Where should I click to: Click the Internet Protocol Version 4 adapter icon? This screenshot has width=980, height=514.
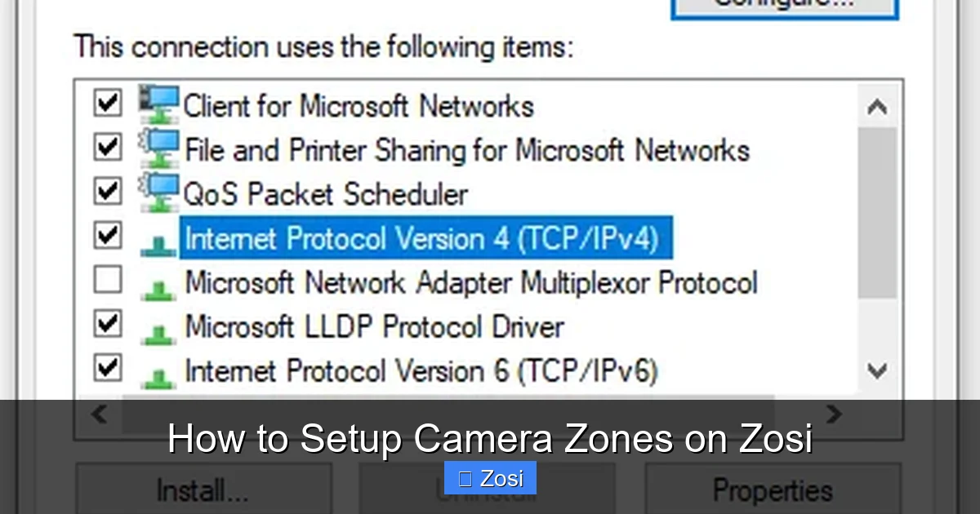(x=159, y=239)
